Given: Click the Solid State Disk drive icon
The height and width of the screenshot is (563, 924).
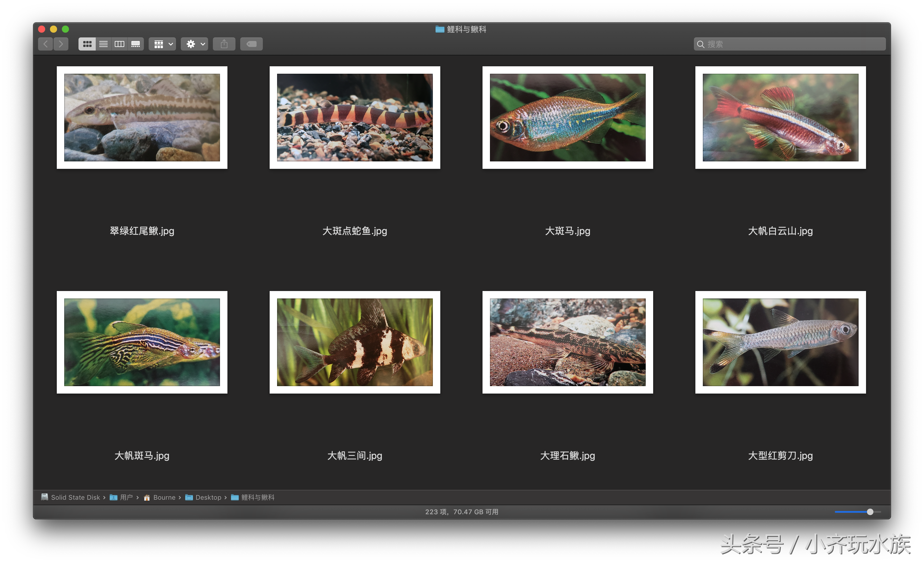Looking at the screenshot, I should click(45, 497).
